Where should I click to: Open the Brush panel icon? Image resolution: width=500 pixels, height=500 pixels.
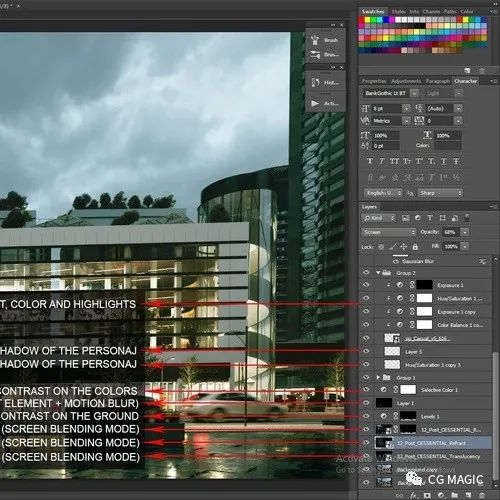315,40
